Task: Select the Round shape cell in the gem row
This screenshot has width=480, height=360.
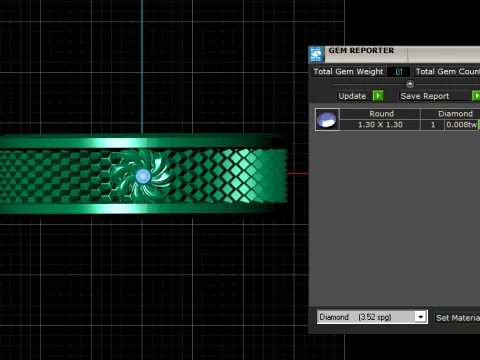Action: point(380,114)
